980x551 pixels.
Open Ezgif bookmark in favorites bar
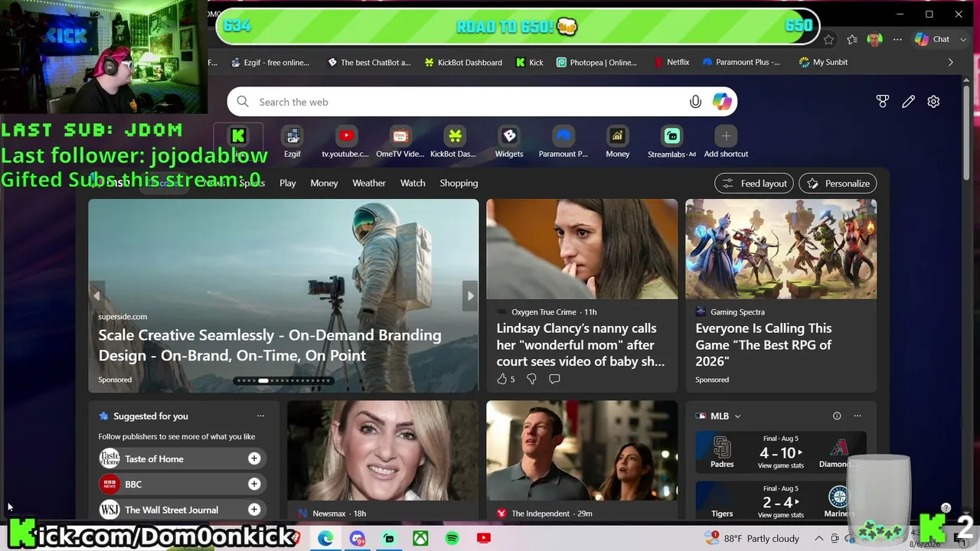pos(269,62)
